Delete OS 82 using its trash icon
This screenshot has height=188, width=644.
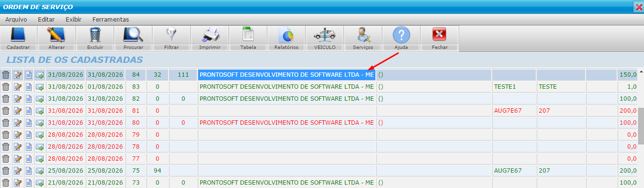coord(6,99)
